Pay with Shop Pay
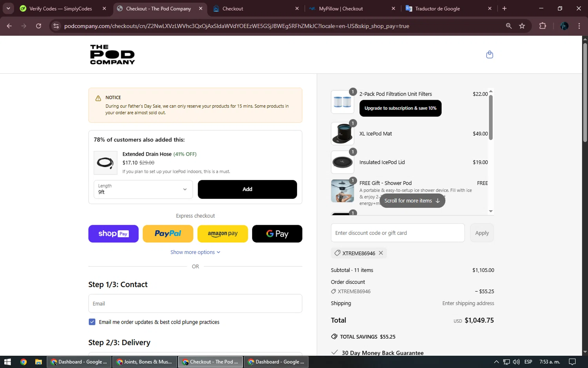The image size is (588, 368). [x=113, y=233]
